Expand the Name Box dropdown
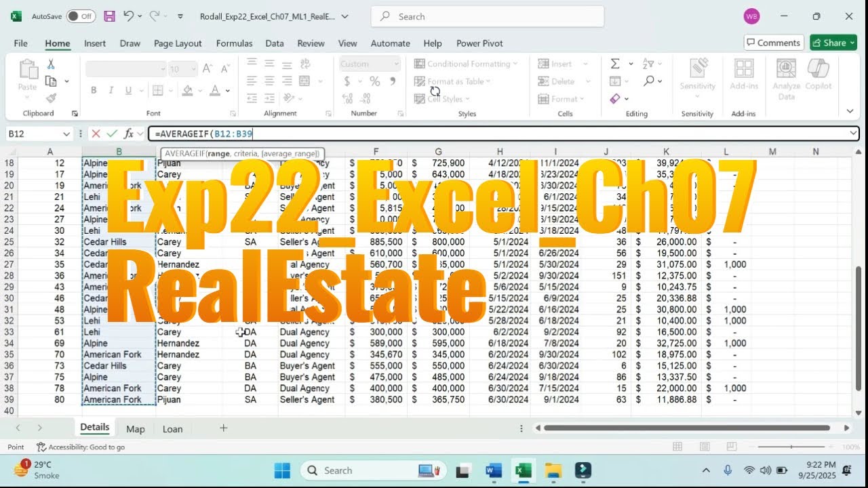Screen dimensions: 868x488 pyautogui.click(x=66, y=134)
